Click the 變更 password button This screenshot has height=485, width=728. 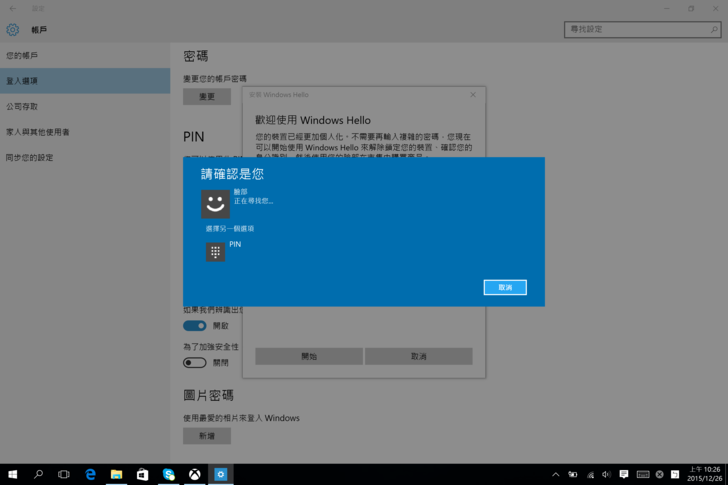(x=207, y=97)
